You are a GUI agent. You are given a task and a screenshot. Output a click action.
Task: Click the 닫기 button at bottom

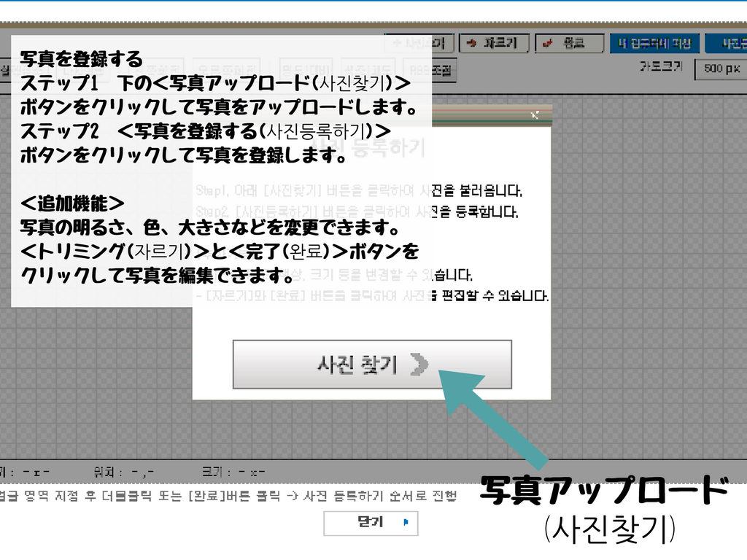coord(371,524)
